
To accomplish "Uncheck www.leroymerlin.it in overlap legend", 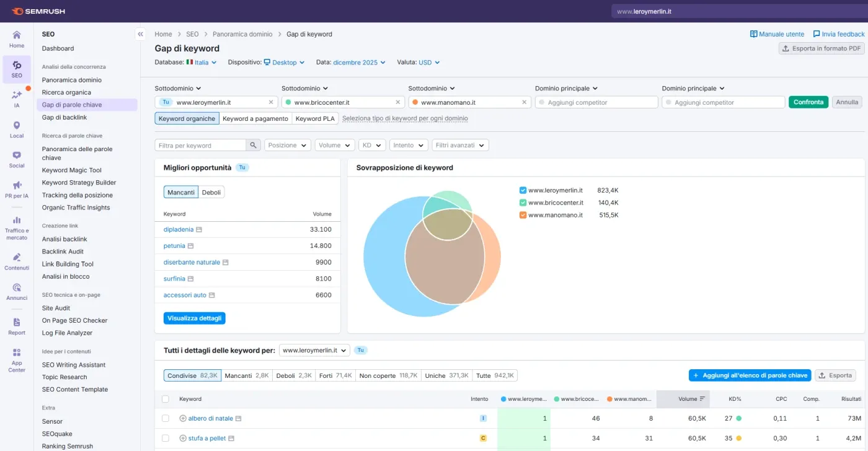I will click(523, 190).
